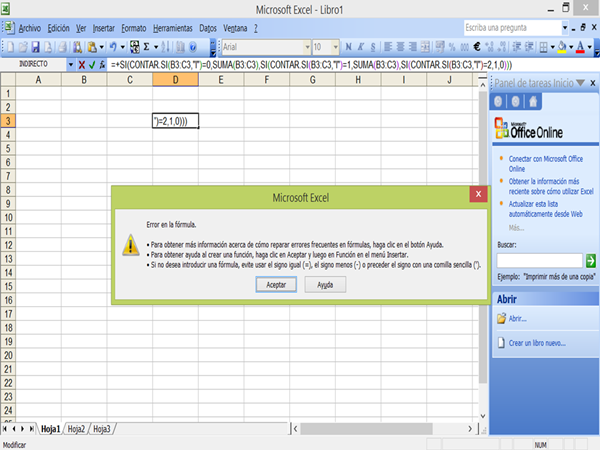Apply percent style format
The image size is (600, 450).
452,47
